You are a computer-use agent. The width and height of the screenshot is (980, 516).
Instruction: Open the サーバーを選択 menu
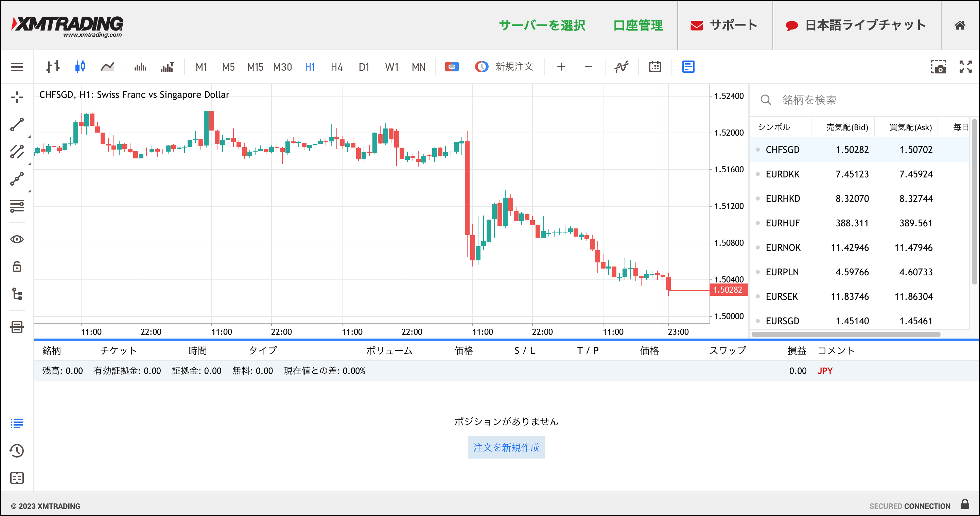(x=542, y=25)
